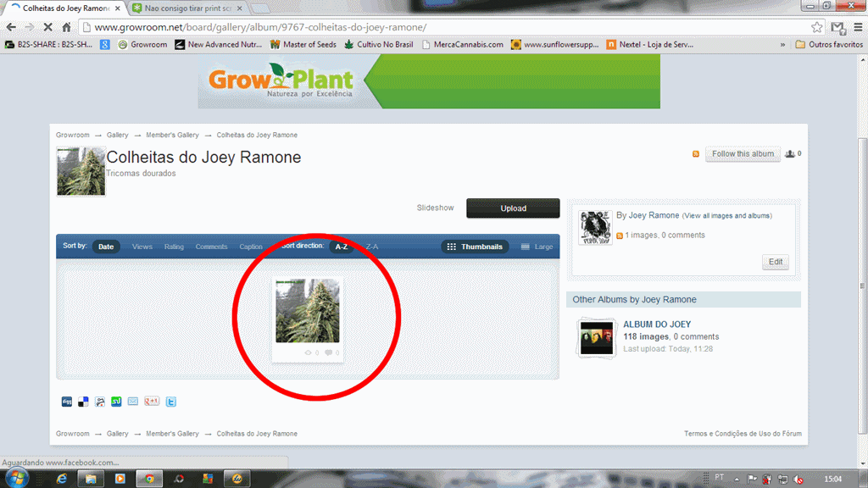Click the Upload button
The width and height of the screenshot is (868, 488).
click(513, 208)
